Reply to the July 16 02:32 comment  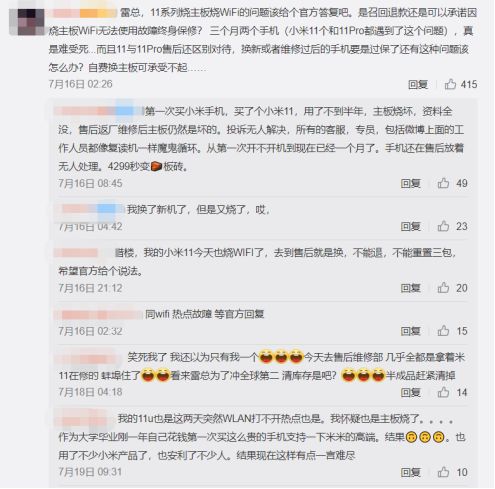click(x=411, y=331)
